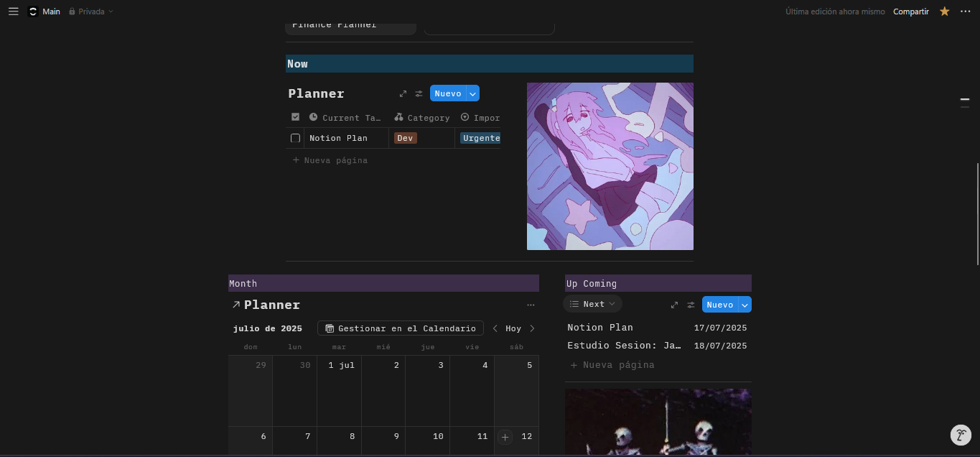Open the Privada privacy dropdown
The height and width of the screenshot is (457, 980).
[x=91, y=11]
